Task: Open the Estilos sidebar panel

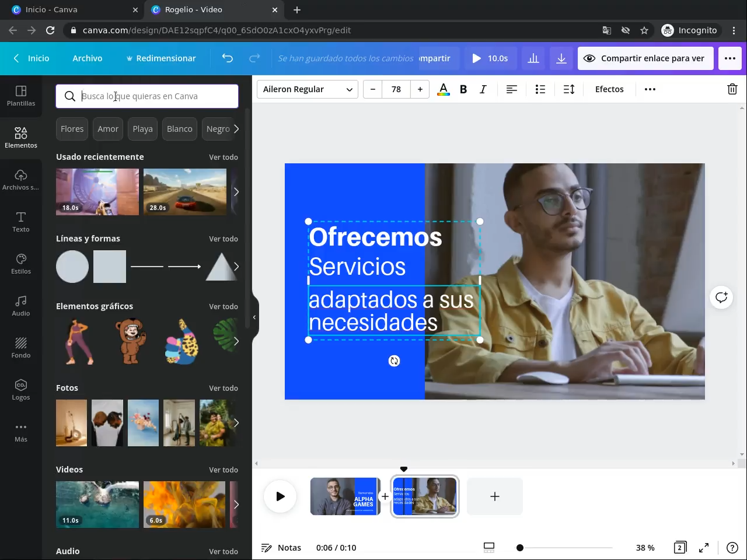Action: tap(21, 264)
